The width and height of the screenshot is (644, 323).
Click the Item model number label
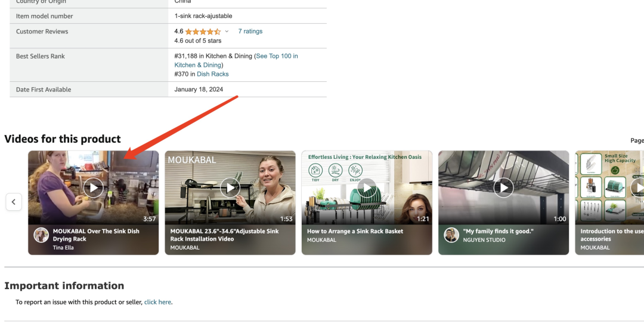tap(44, 16)
